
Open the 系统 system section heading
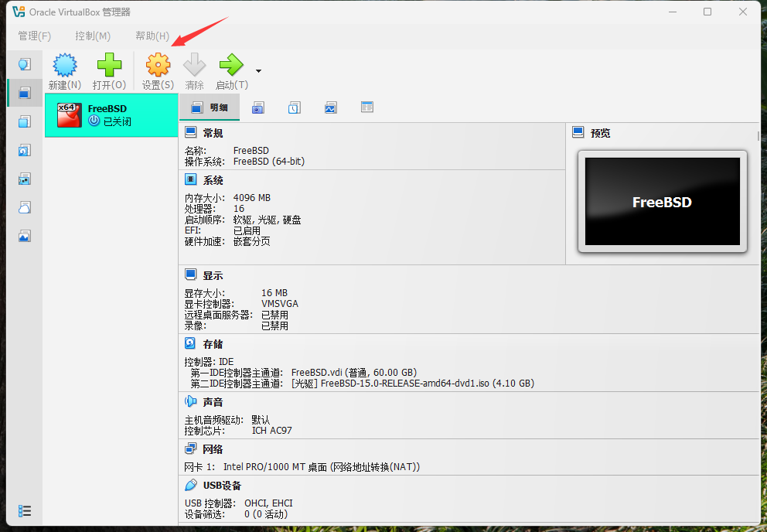pyautogui.click(x=213, y=181)
